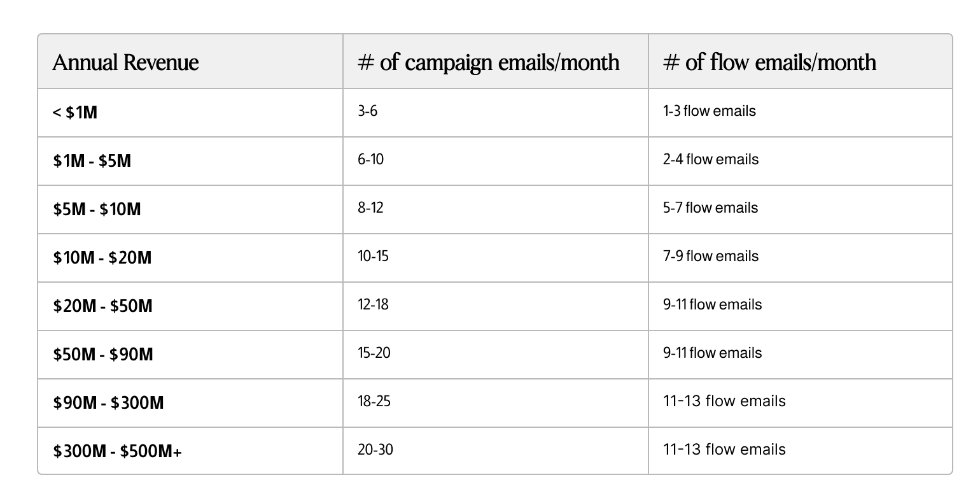980x503 pixels.
Task: Select the 5-7 flow emails cell
Action: pos(711,208)
